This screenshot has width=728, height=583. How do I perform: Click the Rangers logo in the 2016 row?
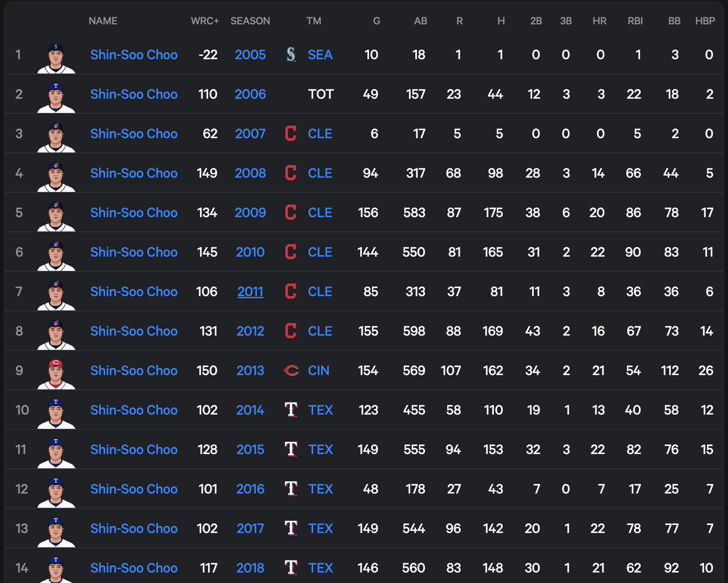291,489
